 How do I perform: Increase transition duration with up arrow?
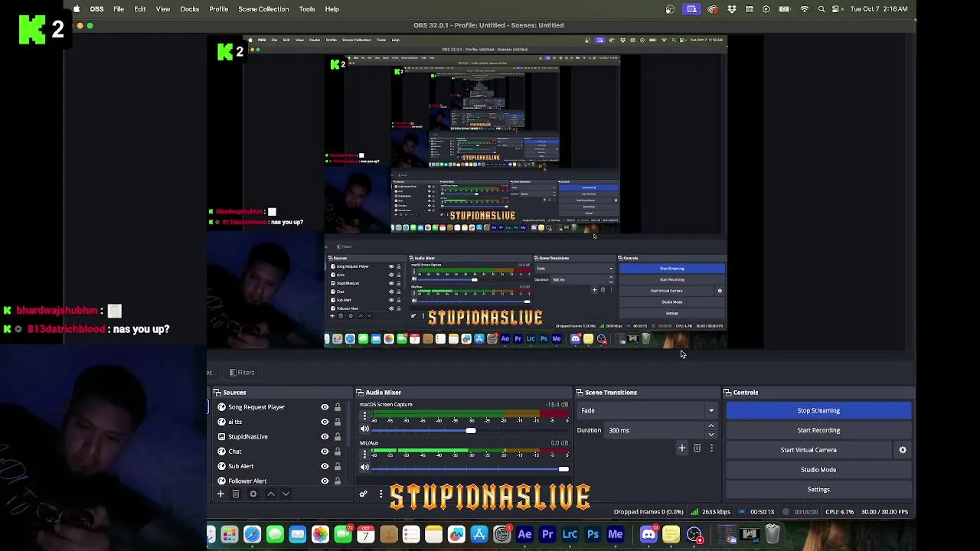(x=711, y=426)
